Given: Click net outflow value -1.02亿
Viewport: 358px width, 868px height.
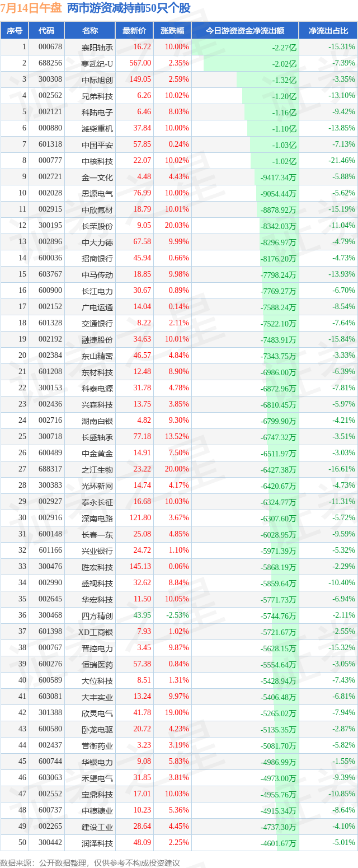Looking at the screenshot, I should tap(284, 161).
